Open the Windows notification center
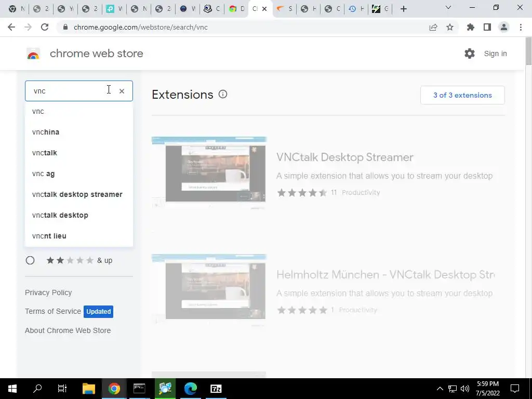The width and height of the screenshot is (532, 399). click(x=515, y=389)
